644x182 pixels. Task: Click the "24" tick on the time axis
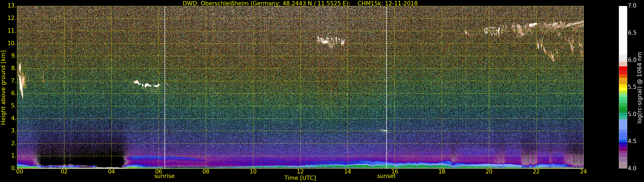[x=583, y=172]
